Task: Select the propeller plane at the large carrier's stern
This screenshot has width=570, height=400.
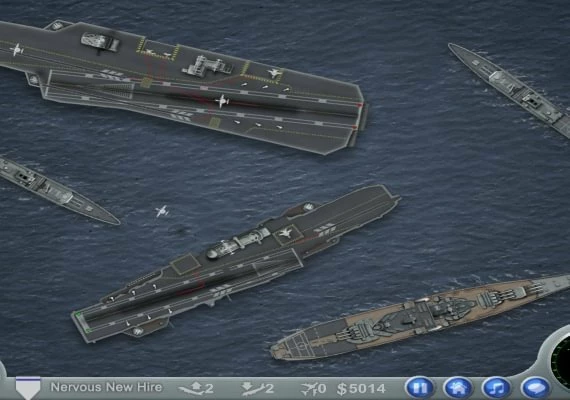Action: (x=16, y=49)
